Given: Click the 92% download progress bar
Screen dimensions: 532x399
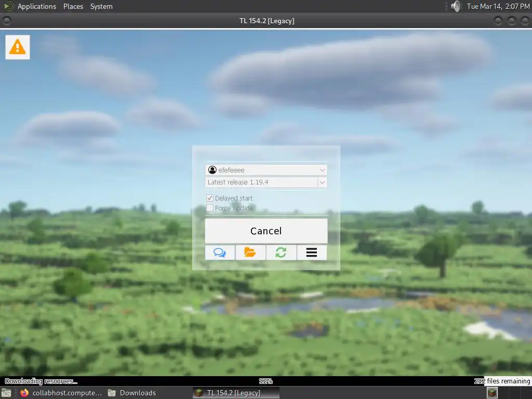Looking at the screenshot, I should [266, 381].
